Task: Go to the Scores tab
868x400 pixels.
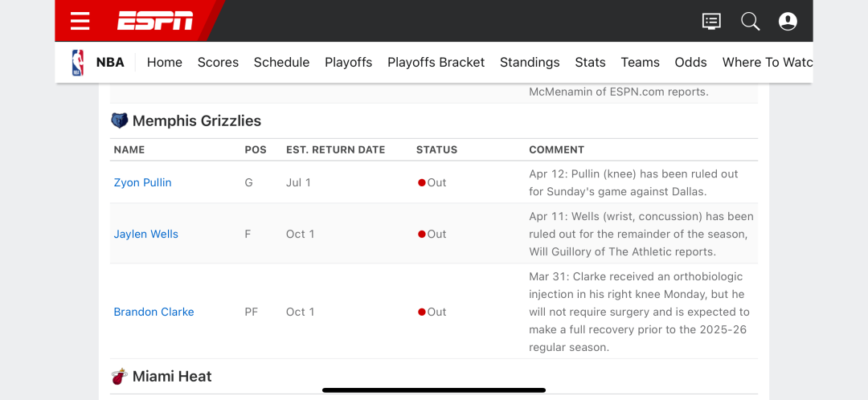Action: 218,63
